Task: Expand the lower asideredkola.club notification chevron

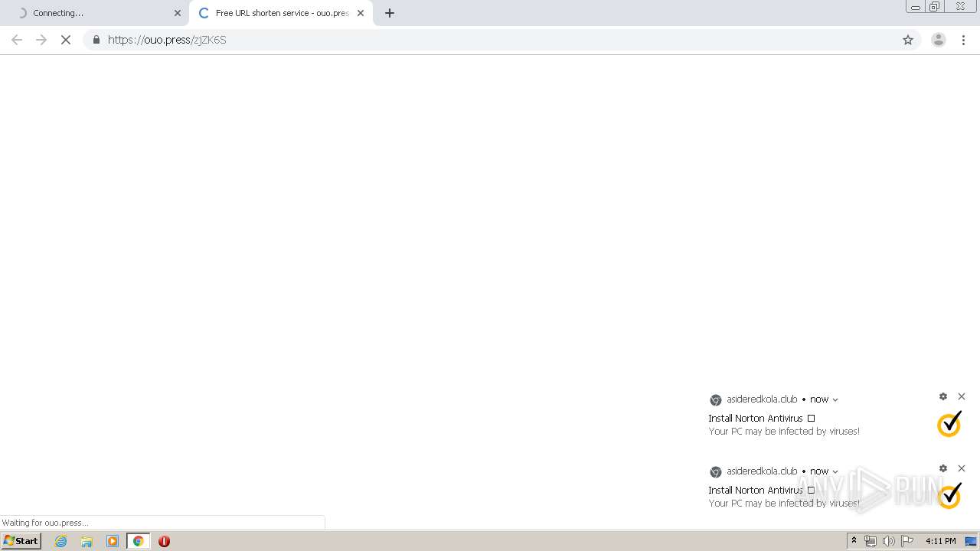Action: coord(835,471)
